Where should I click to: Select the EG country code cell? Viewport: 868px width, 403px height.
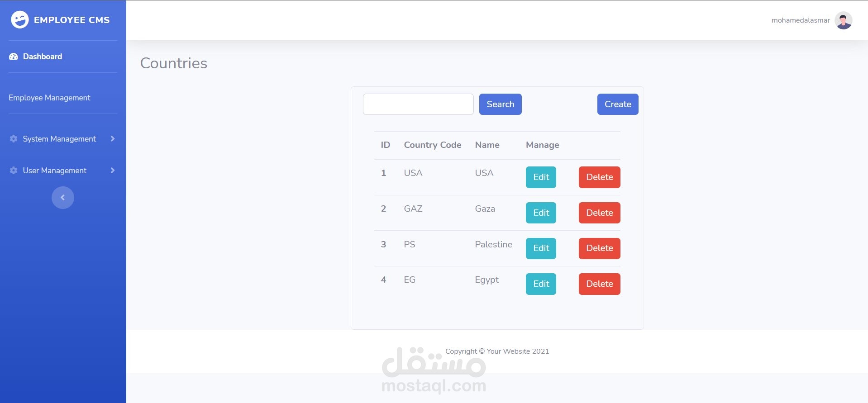[410, 280]
